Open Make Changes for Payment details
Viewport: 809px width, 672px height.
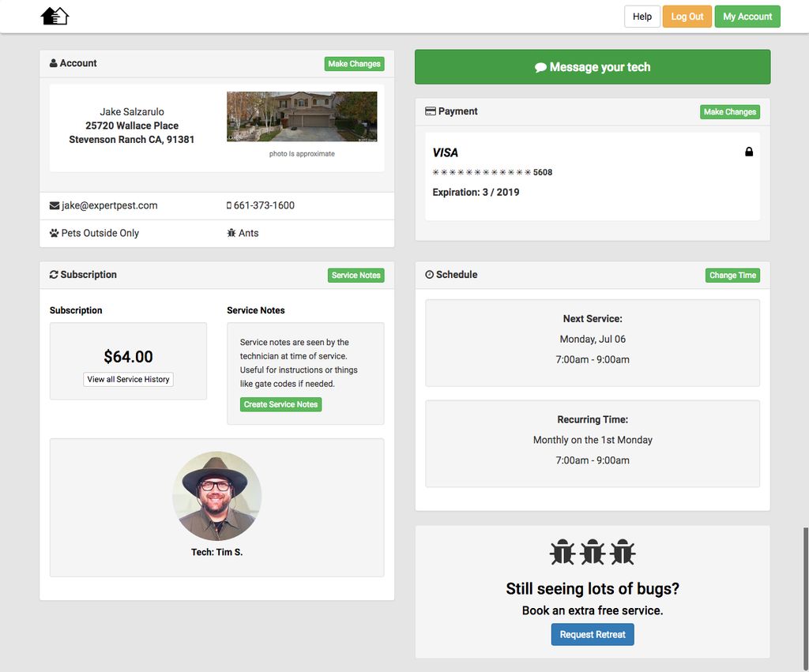pos(729,111)
